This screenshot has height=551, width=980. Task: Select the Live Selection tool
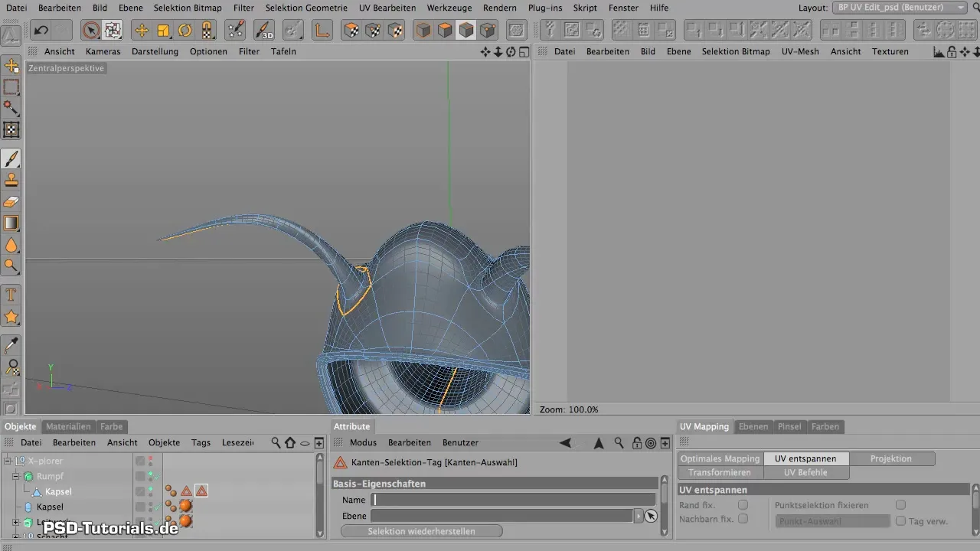(91, 31)
